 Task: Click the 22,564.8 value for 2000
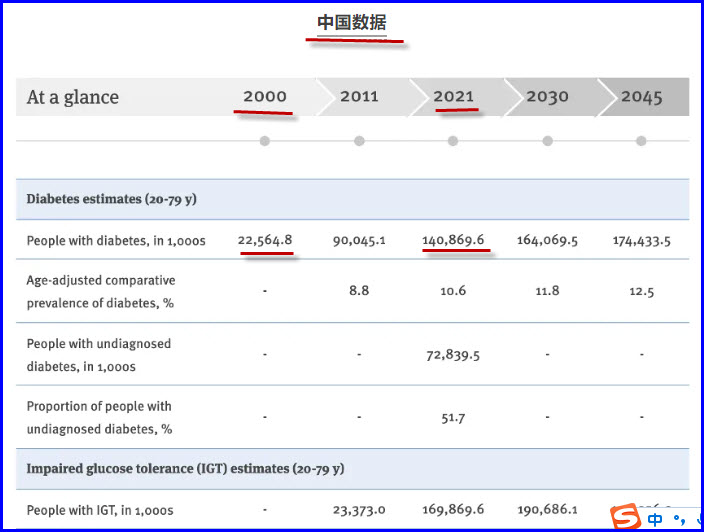pos(264,240)
